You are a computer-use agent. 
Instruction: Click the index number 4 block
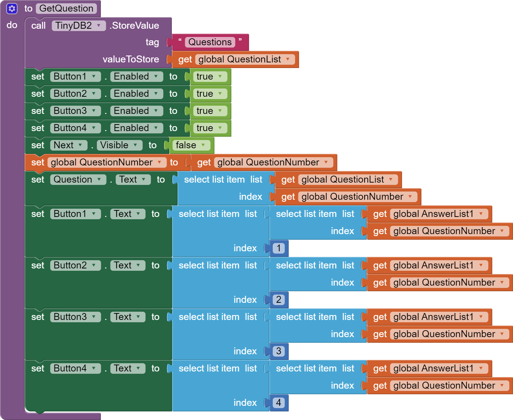click(x=279, y=403)
